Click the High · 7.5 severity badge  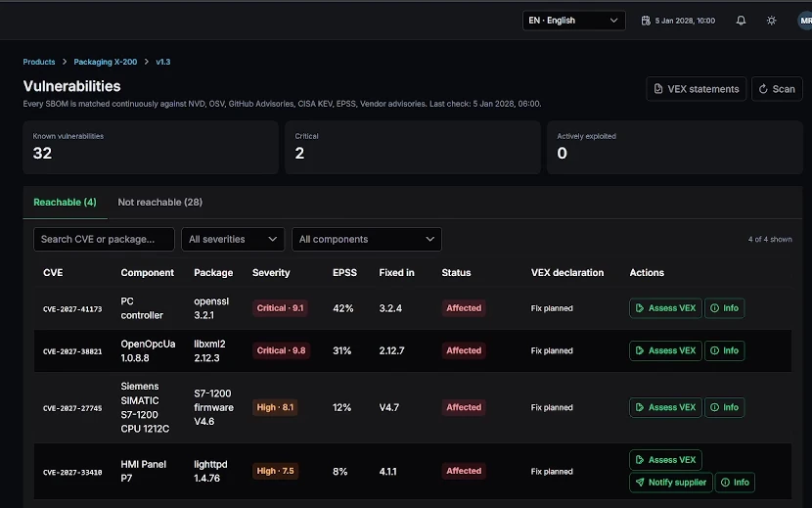pos(275,471)
